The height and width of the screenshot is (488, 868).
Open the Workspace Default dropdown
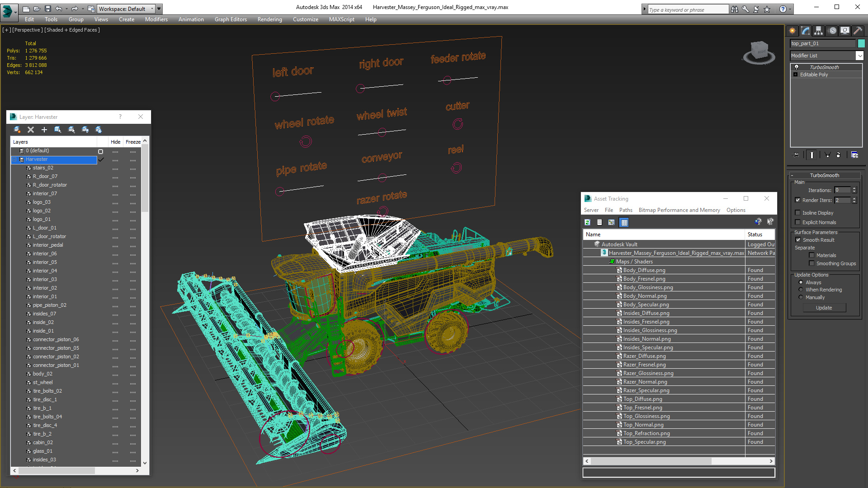(x=126, y=9)
